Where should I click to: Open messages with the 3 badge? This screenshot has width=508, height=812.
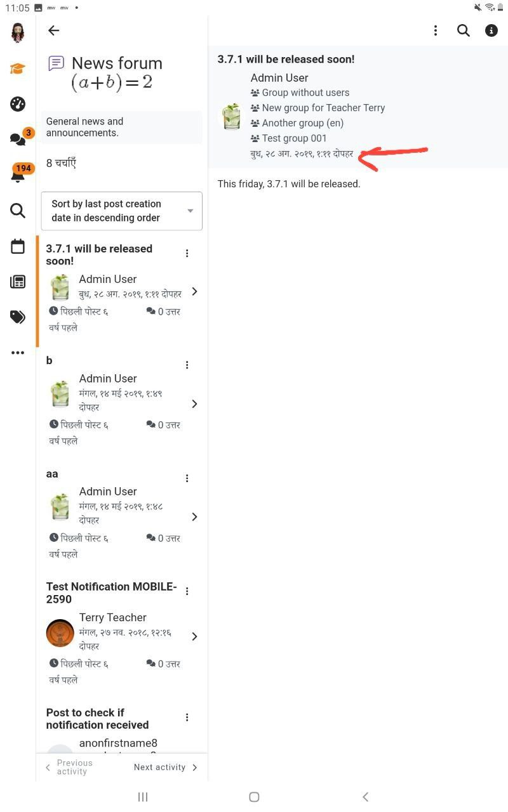pyautogui.click(x=19, y=138)
